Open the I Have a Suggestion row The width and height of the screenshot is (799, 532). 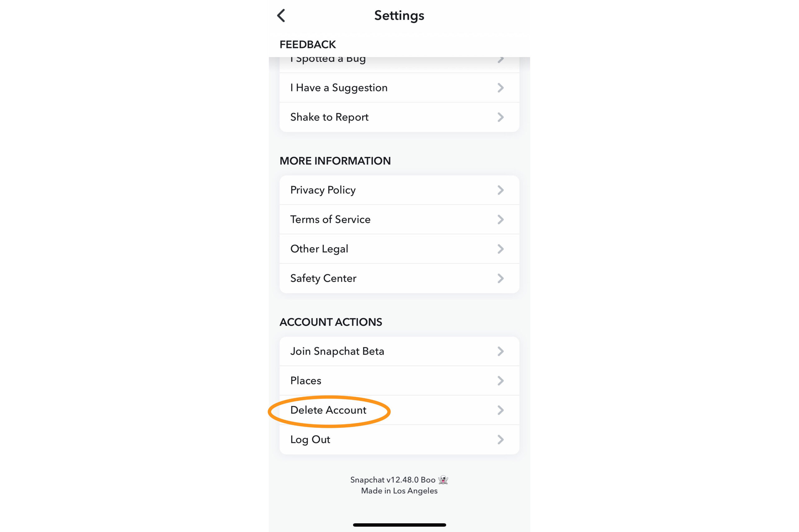pos(339,88)
